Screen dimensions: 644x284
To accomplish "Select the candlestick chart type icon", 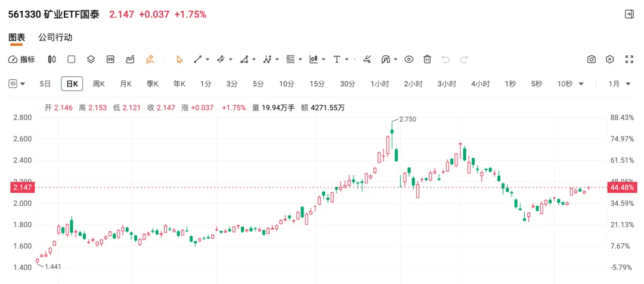I will [x=52, y=59].
